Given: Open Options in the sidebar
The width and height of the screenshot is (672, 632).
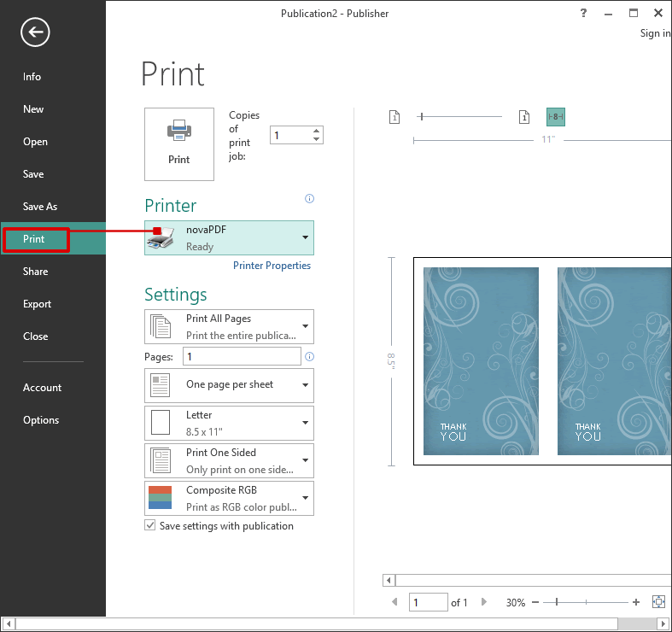Looking at the screenshot, I should (41, 420).
